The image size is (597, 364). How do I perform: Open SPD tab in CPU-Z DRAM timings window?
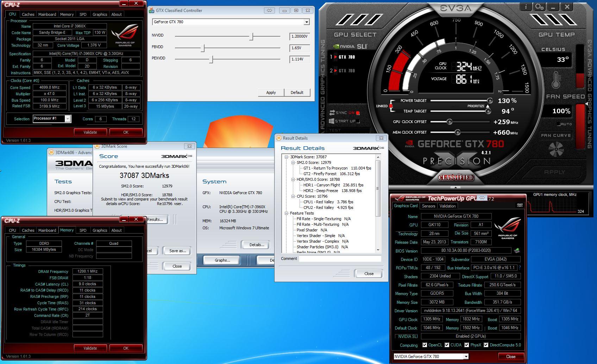click(x=83, y=230)
